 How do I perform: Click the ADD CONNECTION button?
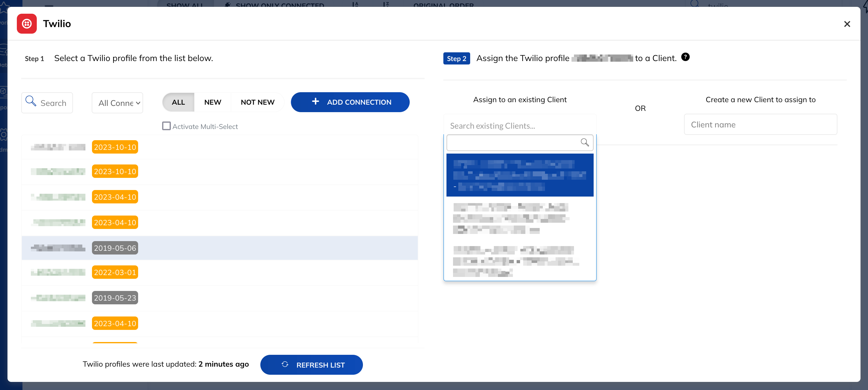click(x=350, y=102)
